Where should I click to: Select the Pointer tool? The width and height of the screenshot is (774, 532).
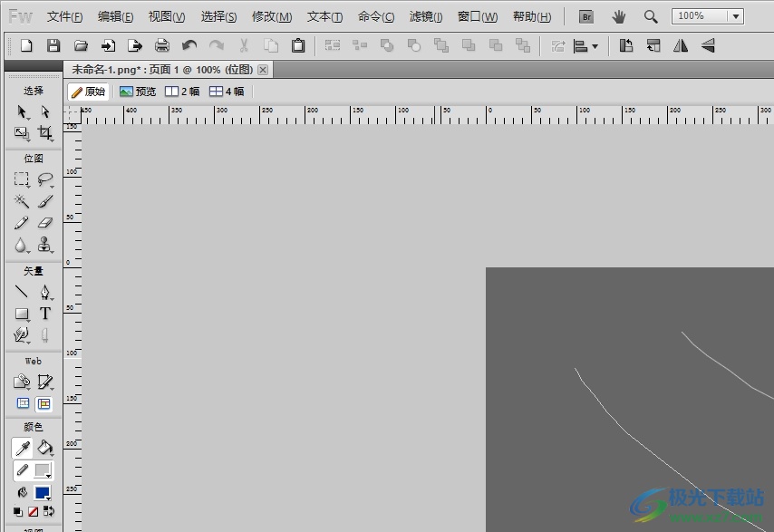pyautogui.click(x=22, y=112)
